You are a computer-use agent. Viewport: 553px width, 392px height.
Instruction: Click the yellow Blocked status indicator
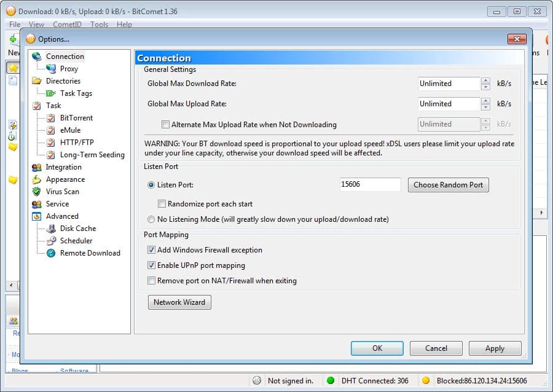[426, 380]
